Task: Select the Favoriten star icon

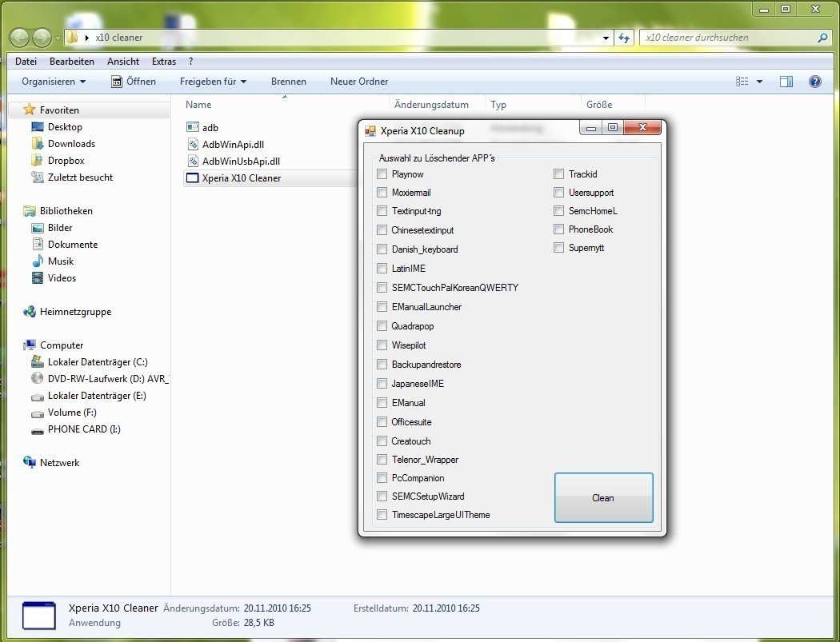Action: [x=30, y=110]
